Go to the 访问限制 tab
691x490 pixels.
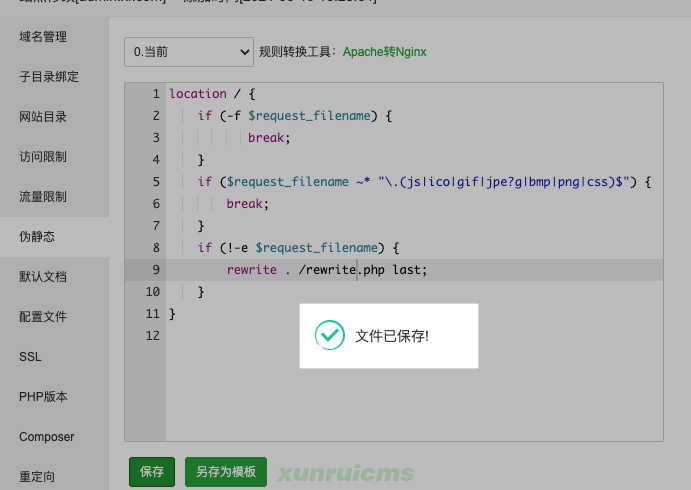43,157
